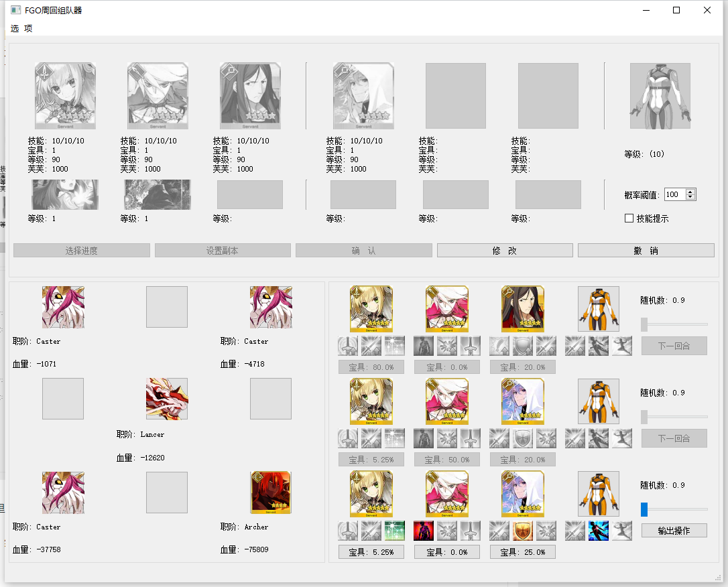Click the 撤销 button
The height and width of the screenshot is (587, 728).
point(646,251)
